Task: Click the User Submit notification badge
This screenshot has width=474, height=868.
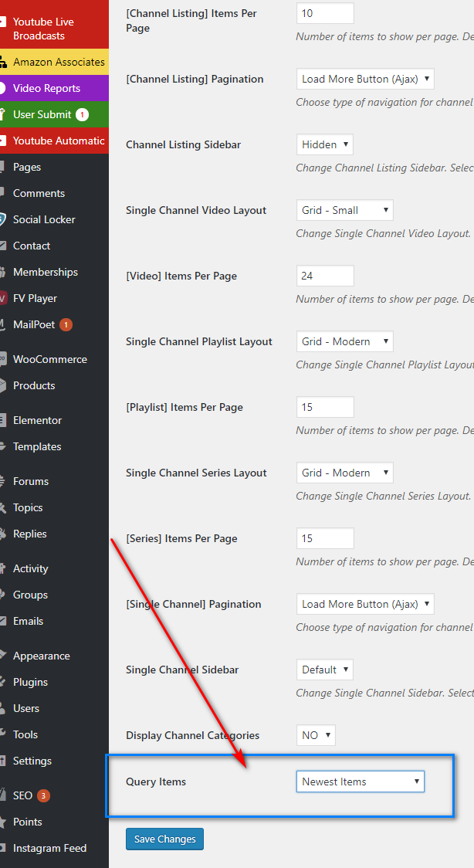Action: click(82, 115)
